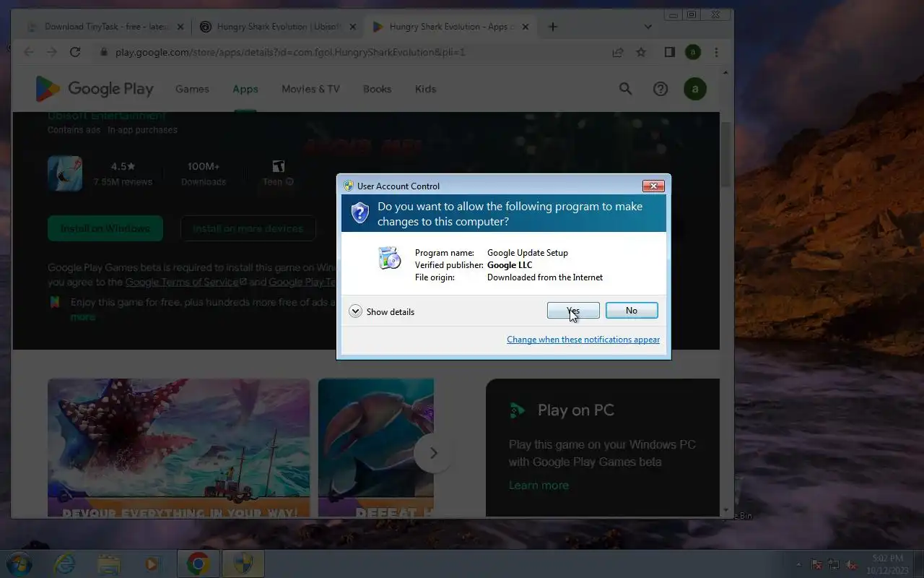Click the address bar URL

[290, 52]
